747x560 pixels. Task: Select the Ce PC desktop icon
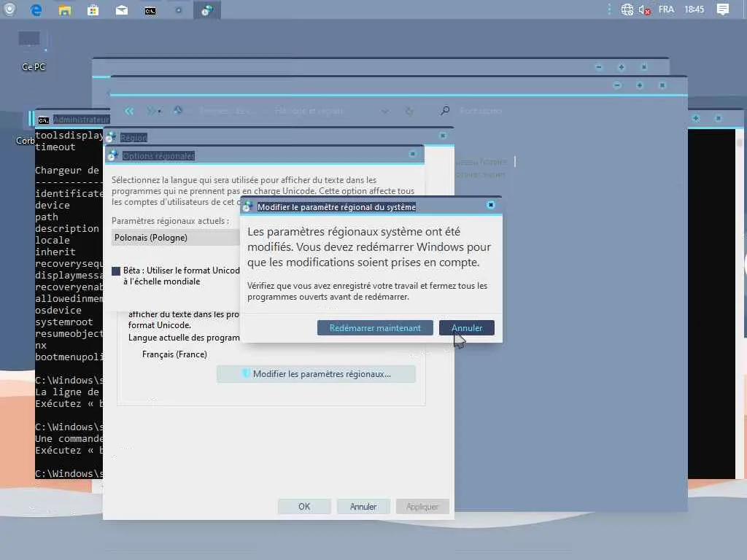pos(34,51)
